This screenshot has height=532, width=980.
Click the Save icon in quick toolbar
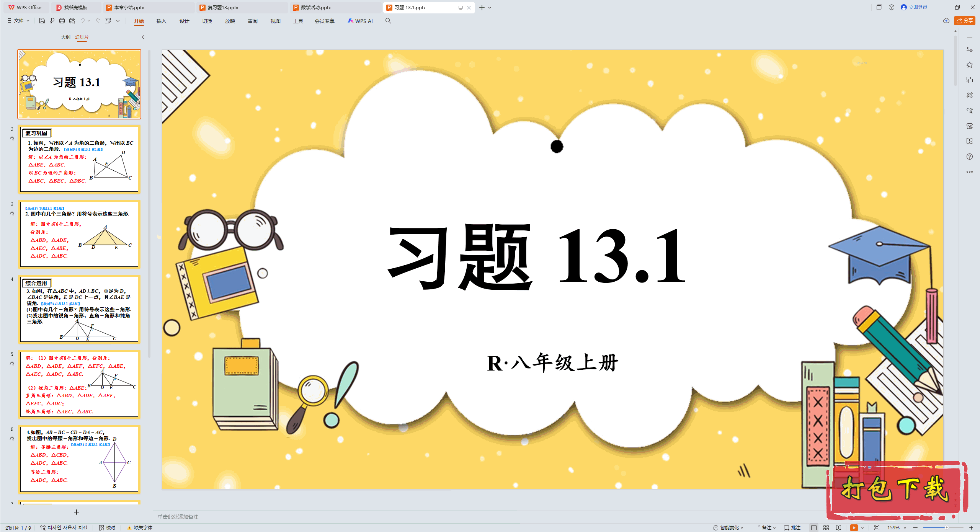[42, 21]
